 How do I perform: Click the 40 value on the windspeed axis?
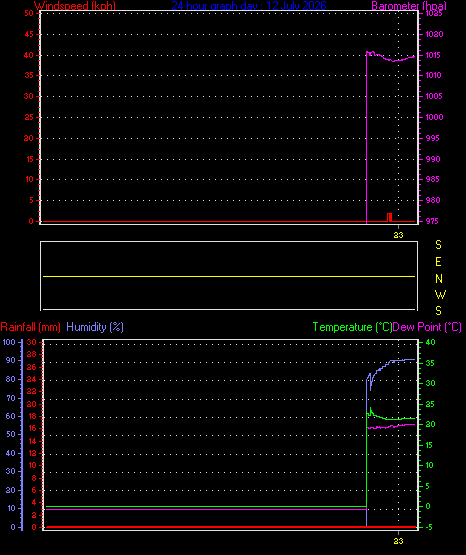point(29,55)
